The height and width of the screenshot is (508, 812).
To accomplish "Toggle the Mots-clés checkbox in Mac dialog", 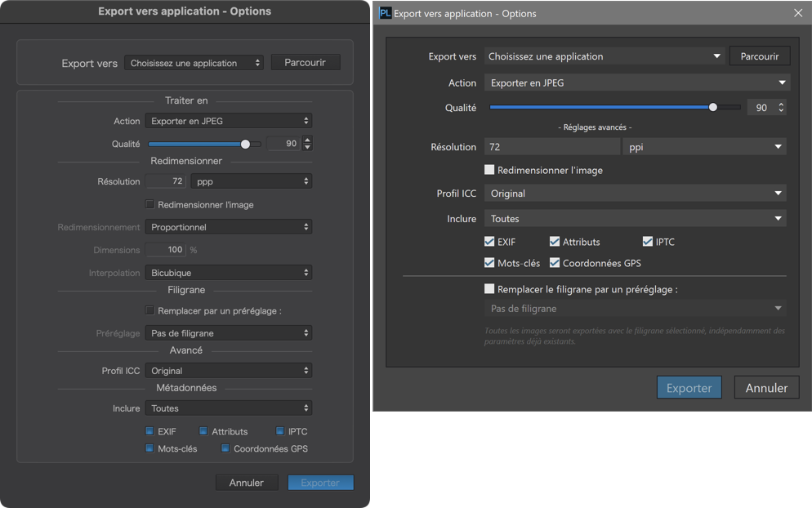I will click(149, 448).
